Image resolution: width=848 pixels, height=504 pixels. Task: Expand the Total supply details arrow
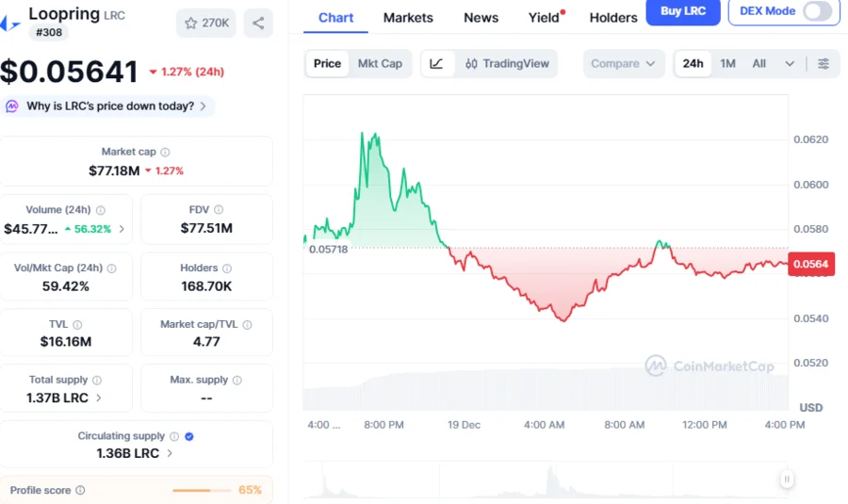pos(100,398)
